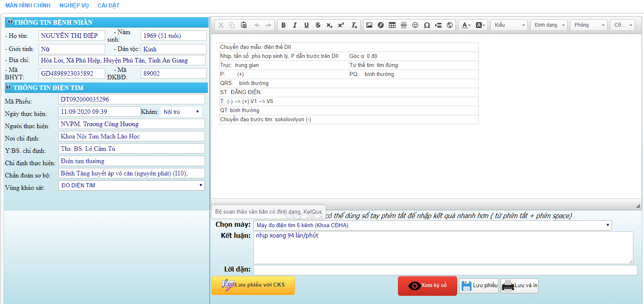Click Lưu phiếu với CKS button

click(x=253, y=285)
